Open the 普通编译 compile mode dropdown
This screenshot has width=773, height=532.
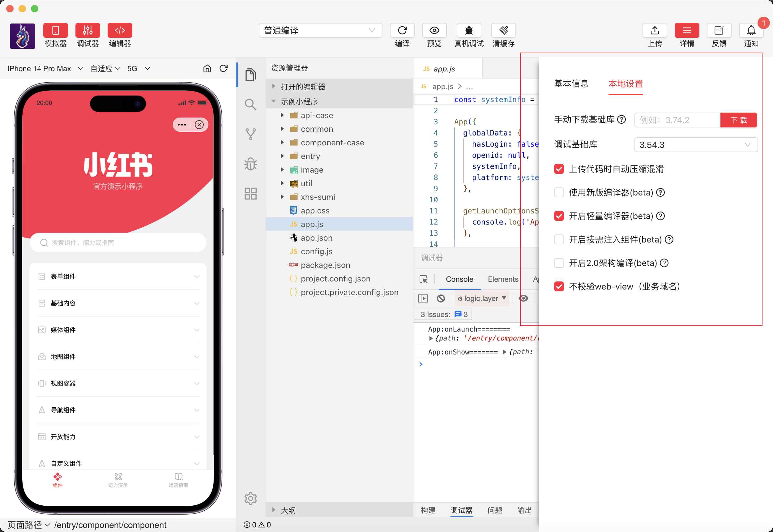click(x=320, y=30)
